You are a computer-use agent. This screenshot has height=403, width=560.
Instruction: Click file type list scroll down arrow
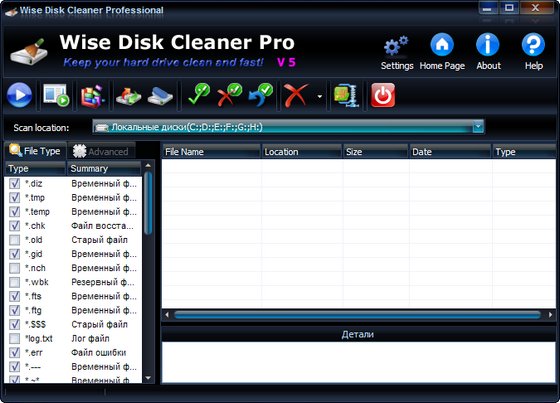pyautogui.click(x=148, y=378)
